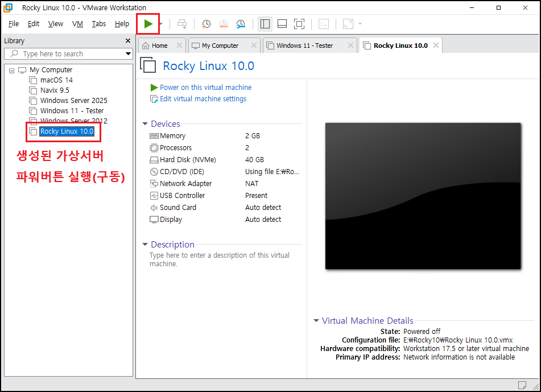Close the Library panel
This screenshot has height=392, width=541.
(x=128, y=41)
